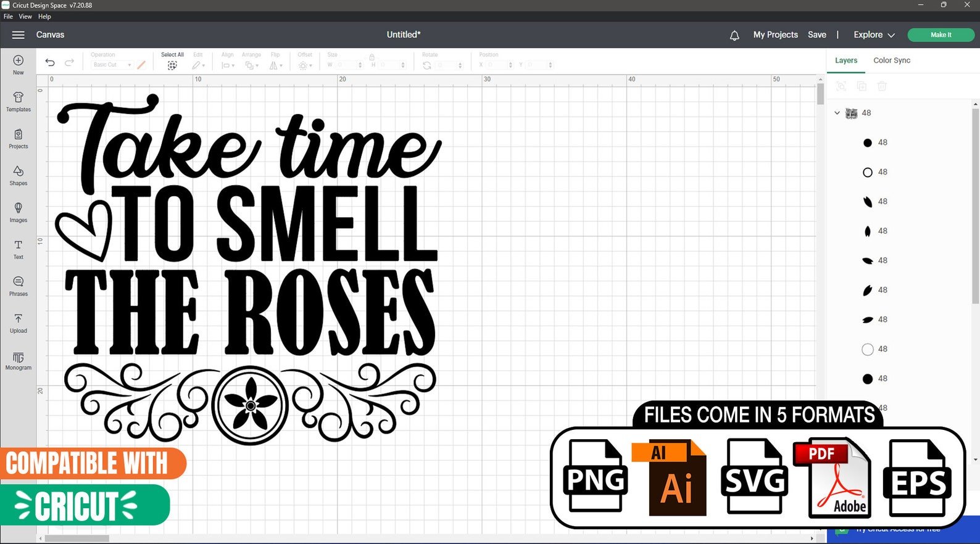980x544 pixels.
Task: Open the notifications bell
Action: click(734, 36)
